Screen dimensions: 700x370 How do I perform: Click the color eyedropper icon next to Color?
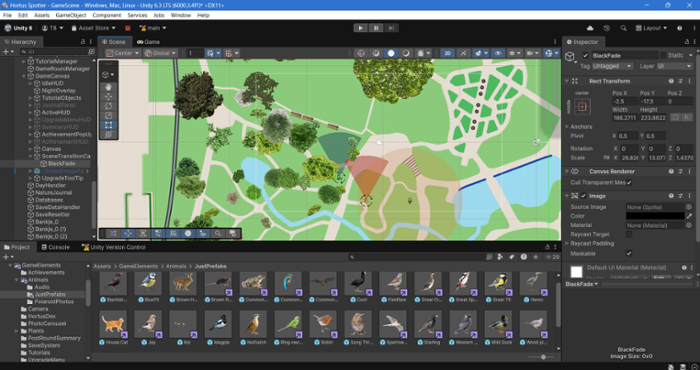coord(689,216)
